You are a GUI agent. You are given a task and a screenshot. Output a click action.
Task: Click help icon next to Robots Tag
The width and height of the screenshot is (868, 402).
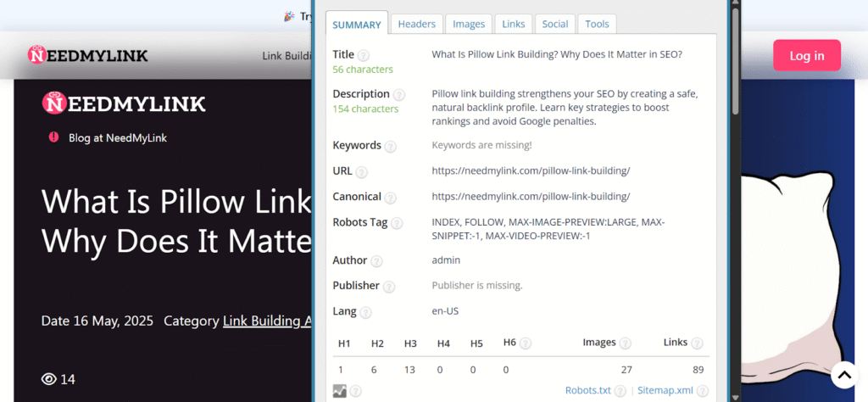coord(397,223)
